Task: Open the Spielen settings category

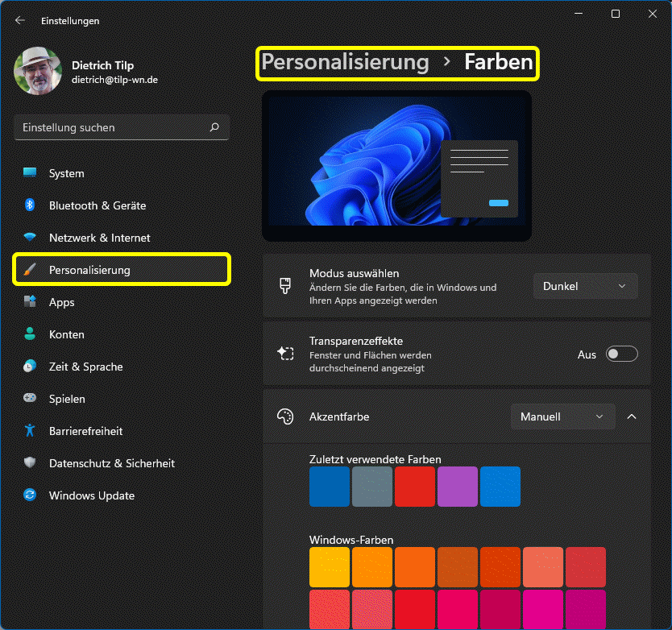Action: pos(67,399)
